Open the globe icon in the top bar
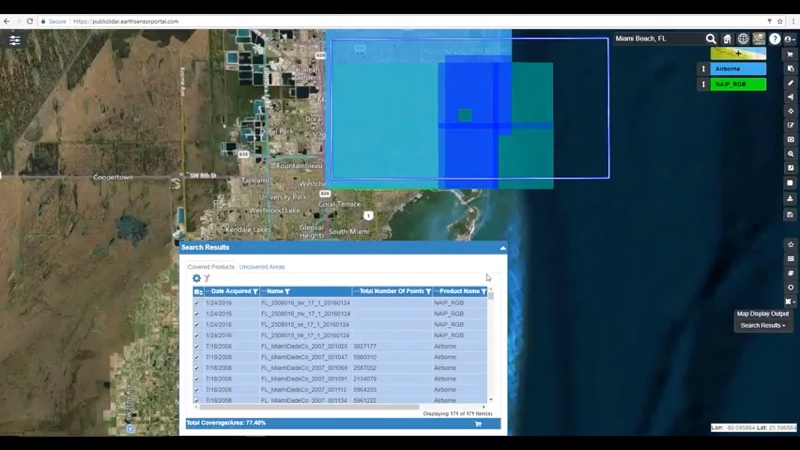The height and width of the screenshot is (450, 800). point(743,39)
